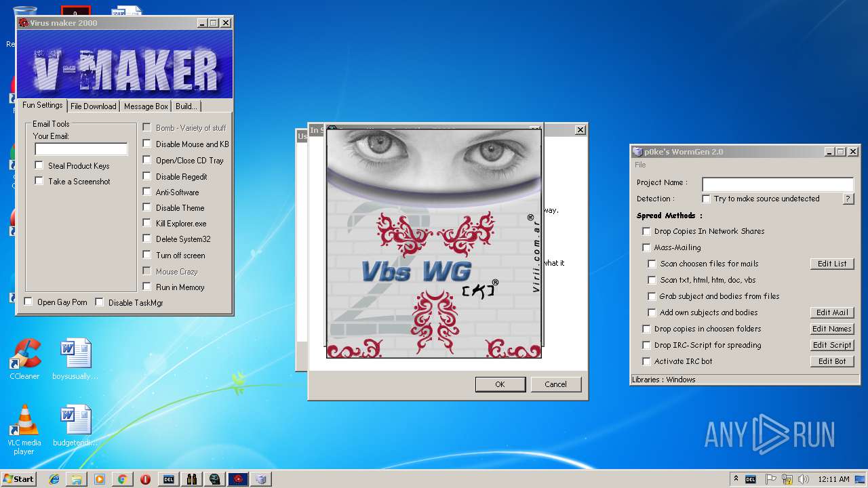The height and width of the screenshot is (488, 868).
Task: Enable Steal Product Keys checkbox
Action: [x=39, y=165]
